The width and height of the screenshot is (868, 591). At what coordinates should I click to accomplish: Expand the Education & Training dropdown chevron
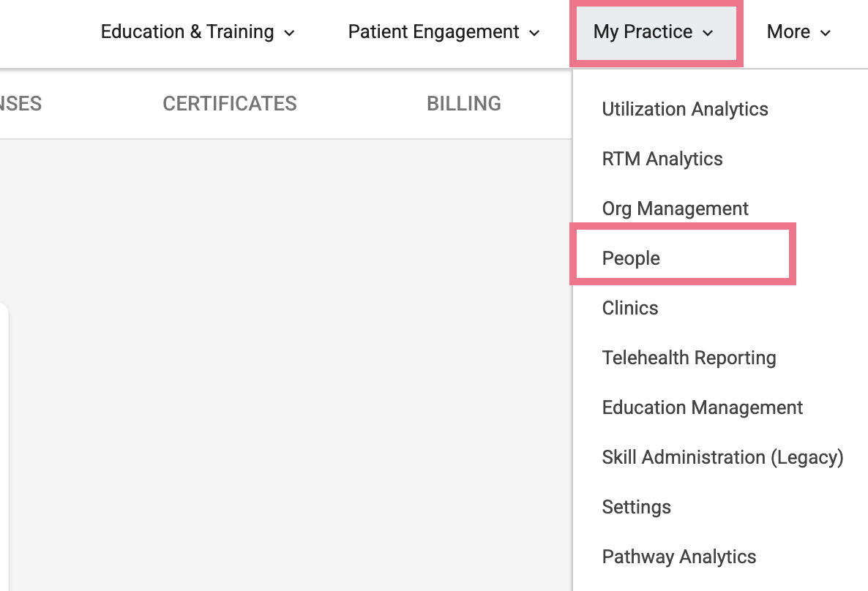289,33
